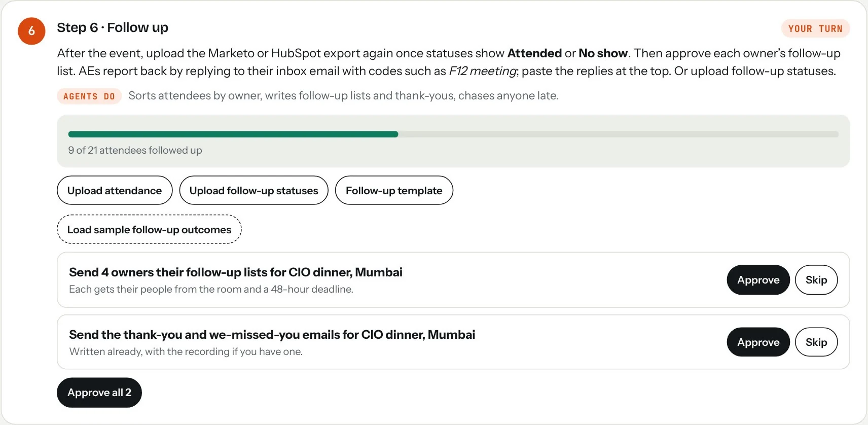The image size is (868, 425).
Task: Click the Step 6 Follow up heading
Action: 113,27
